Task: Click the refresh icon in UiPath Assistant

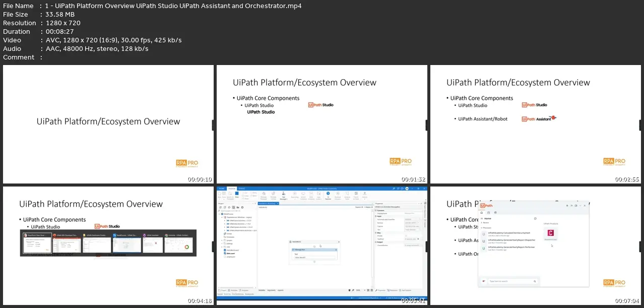Action: click(x=535, y=218)
